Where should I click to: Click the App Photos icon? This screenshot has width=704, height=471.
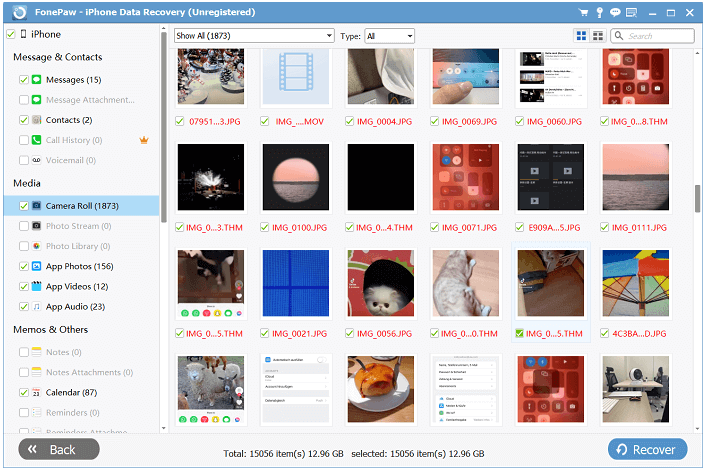[x=37, y=266]
